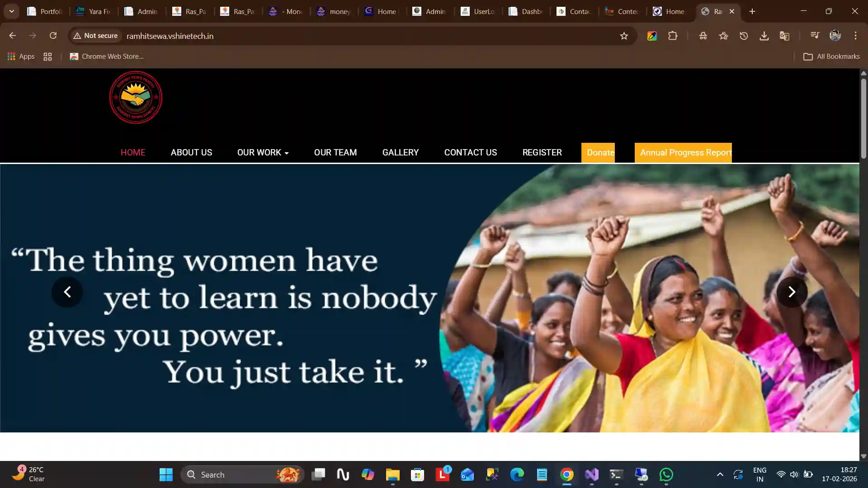Switch to the Portfolio browser tab
This screenshot has height=488, width=868.
pyautogui.click(x=45, y=11)
